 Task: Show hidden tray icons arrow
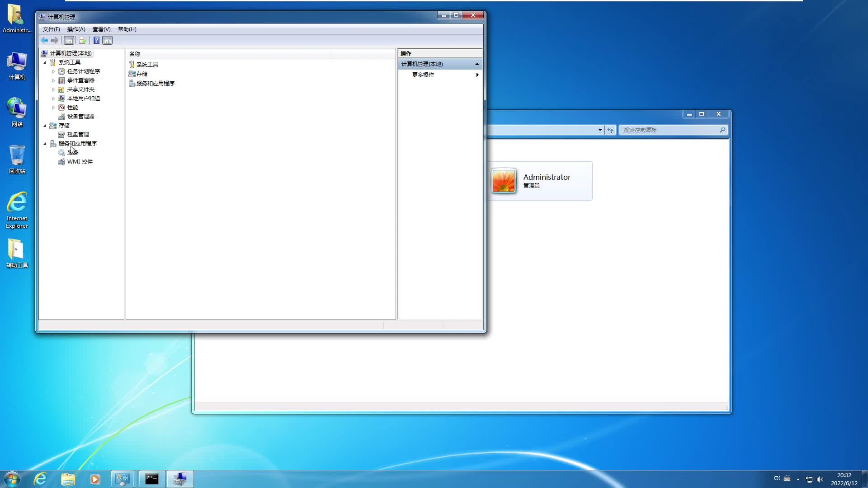pos(798,479)
